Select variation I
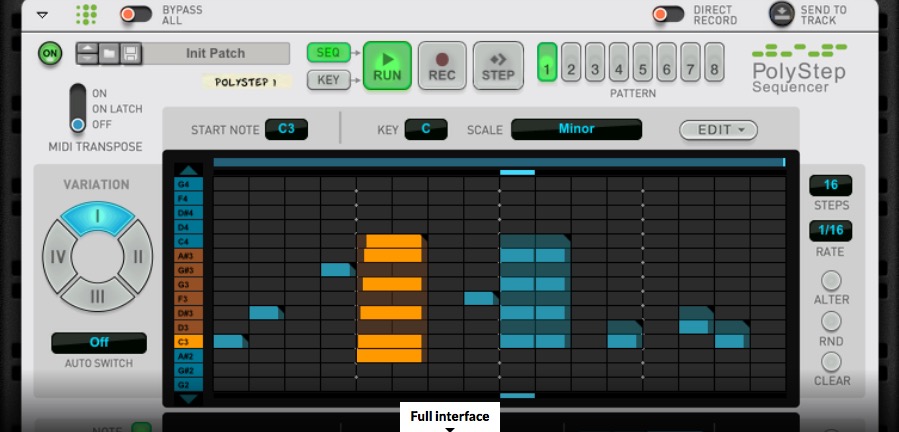899x432 pixels. coord(97,217)
